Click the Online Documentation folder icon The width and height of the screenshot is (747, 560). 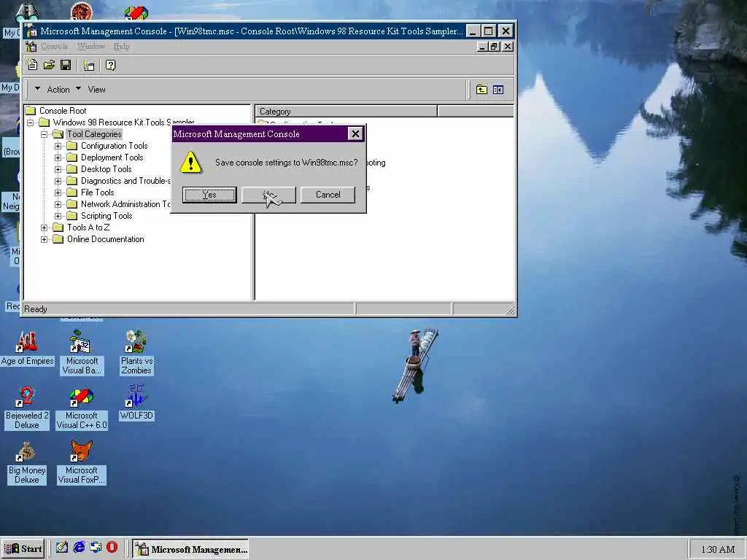[x=58, y=239]
